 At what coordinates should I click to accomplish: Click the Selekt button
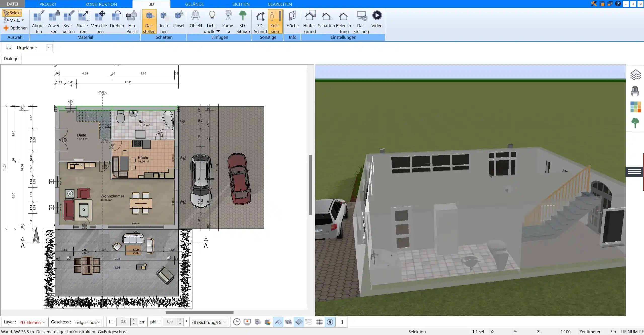pos(12,13)
